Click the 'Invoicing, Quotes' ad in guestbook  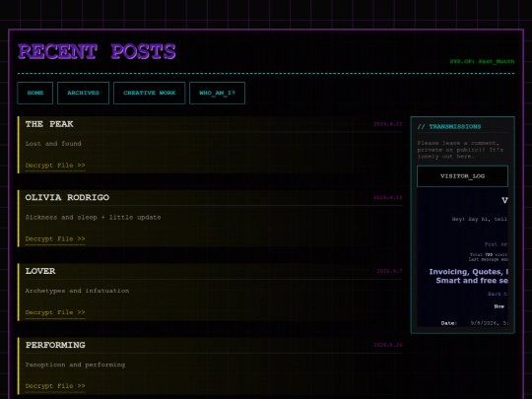click(x=469, y=276)
